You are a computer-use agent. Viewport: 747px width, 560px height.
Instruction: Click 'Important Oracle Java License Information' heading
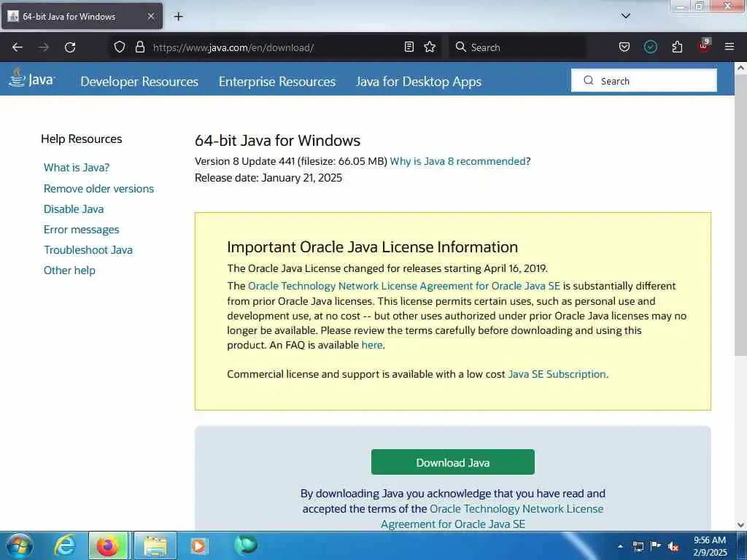372,246
